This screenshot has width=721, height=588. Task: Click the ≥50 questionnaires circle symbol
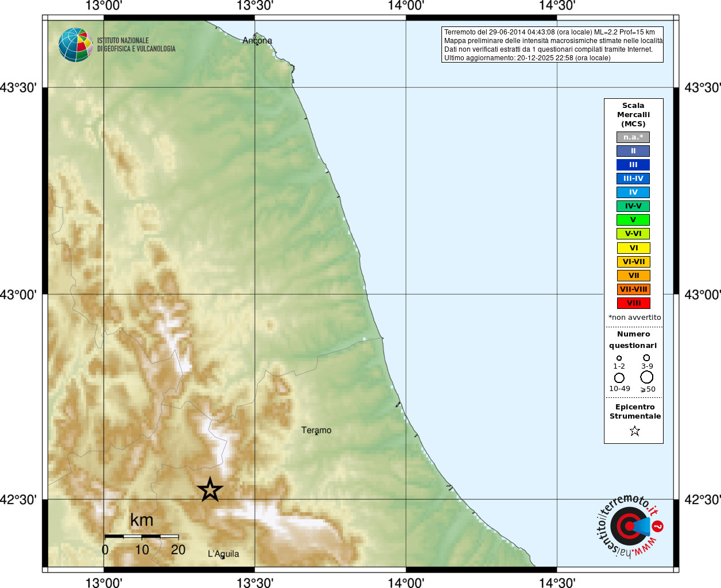coord(646,377)
